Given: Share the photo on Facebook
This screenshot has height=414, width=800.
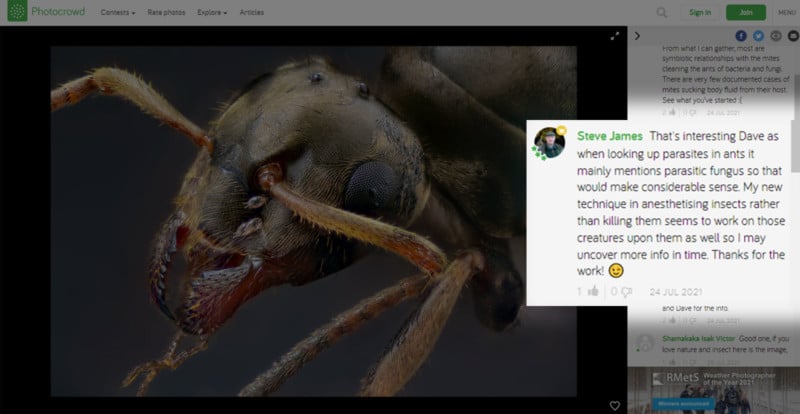Looking at the screenshot, I should pos(741,36).
